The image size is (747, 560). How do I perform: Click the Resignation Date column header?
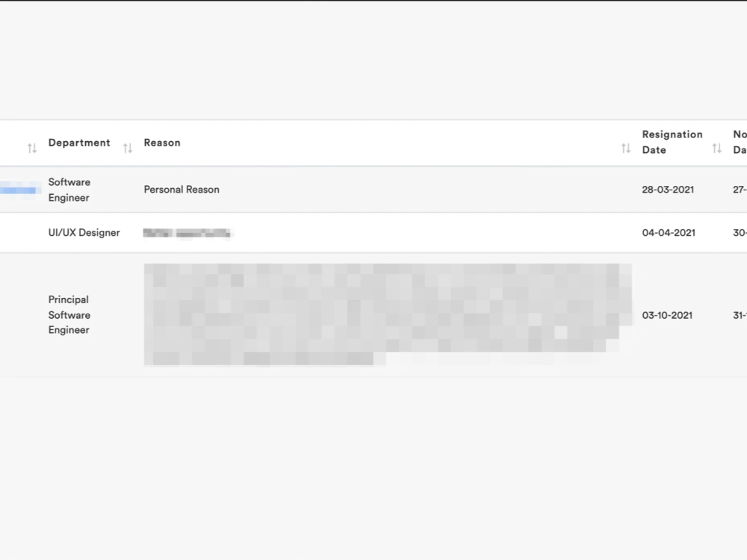tap(672, 142)
